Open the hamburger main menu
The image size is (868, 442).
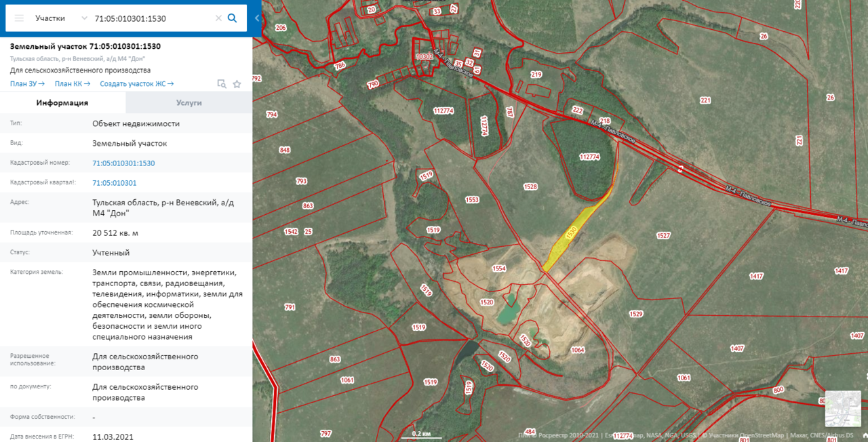click(x=19, y=18)
